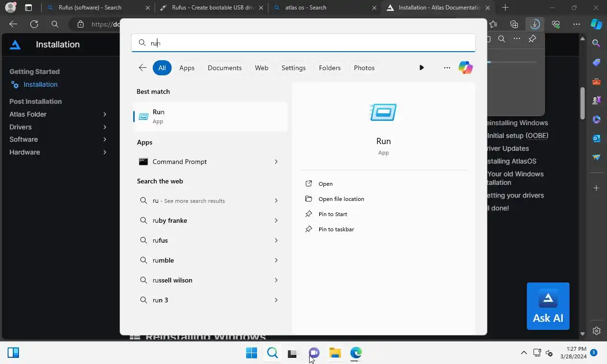Open the Hardware section link

point(25,152)
